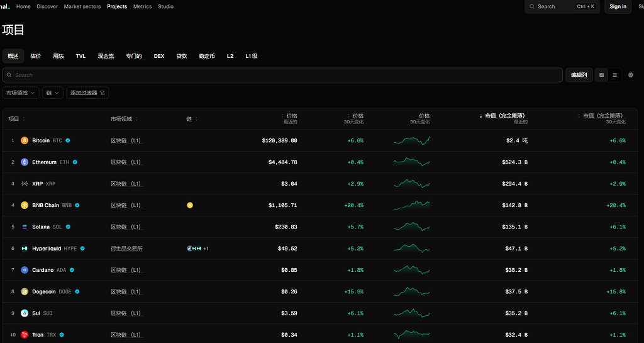
Task: Expand the 链 filter dropdown
Action: (53, 93)
